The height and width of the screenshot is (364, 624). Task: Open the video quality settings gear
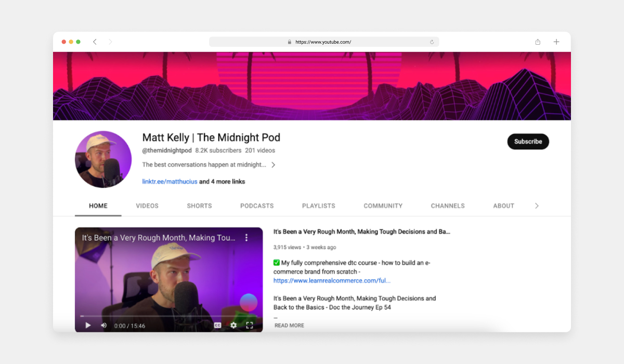pyautogui.click(x=233, y=325)
